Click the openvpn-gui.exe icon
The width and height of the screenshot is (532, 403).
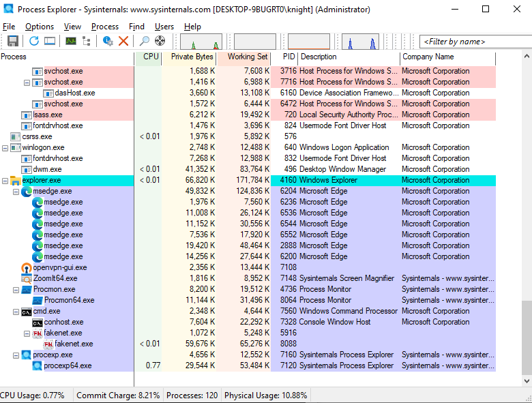click(x=27, y=268)
